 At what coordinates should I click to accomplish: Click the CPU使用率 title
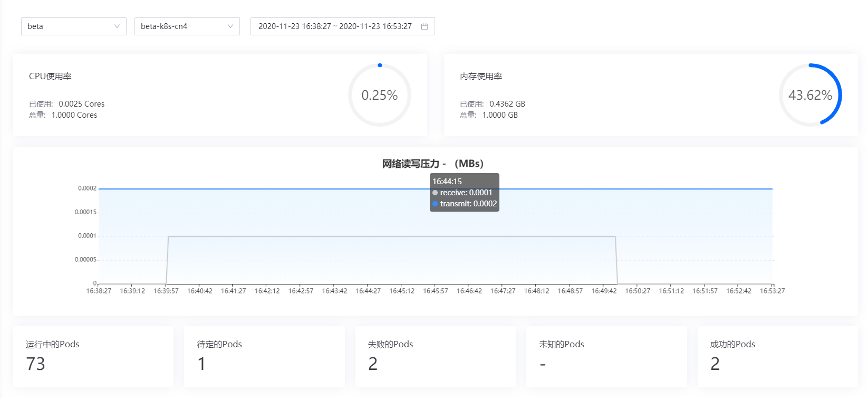click(x=50, y=76)
